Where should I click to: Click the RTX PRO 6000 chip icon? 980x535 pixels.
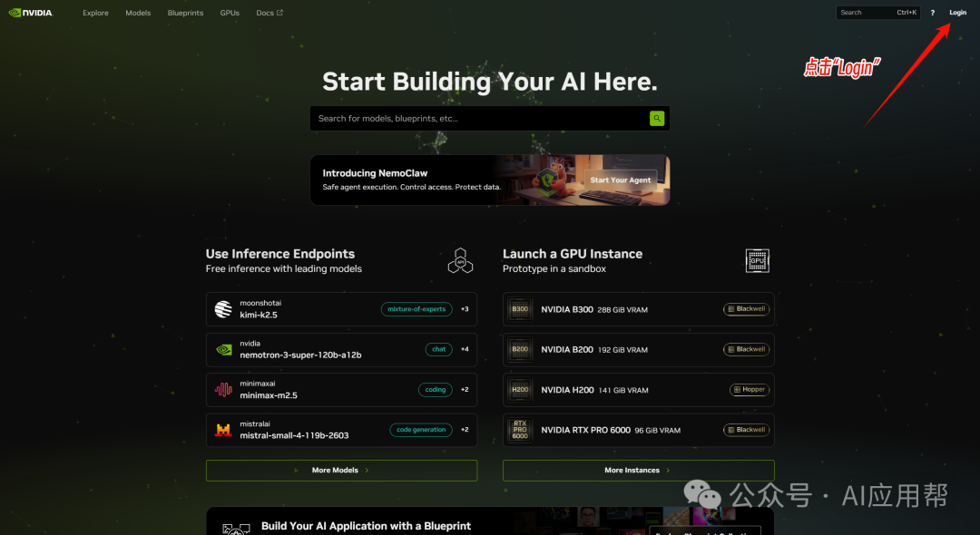(x=520, y=430)
